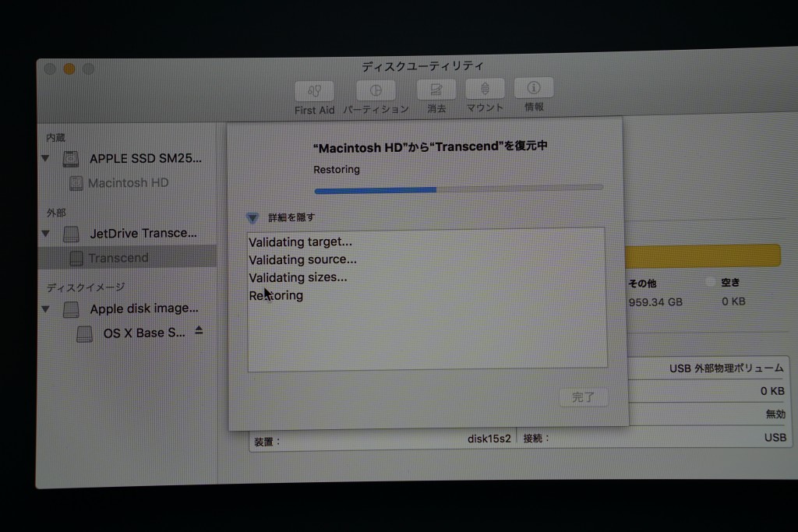Select JetDrive Transce... in sidebar
Image resolution: width=798 pixels, height=532 pixels.
tap(143, 234)
